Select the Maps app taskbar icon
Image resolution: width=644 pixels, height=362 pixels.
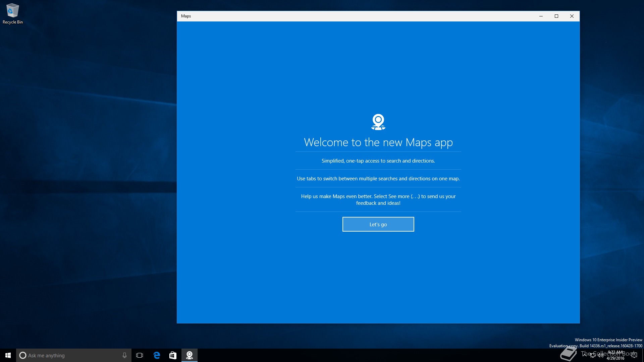[x=190, y=355]
